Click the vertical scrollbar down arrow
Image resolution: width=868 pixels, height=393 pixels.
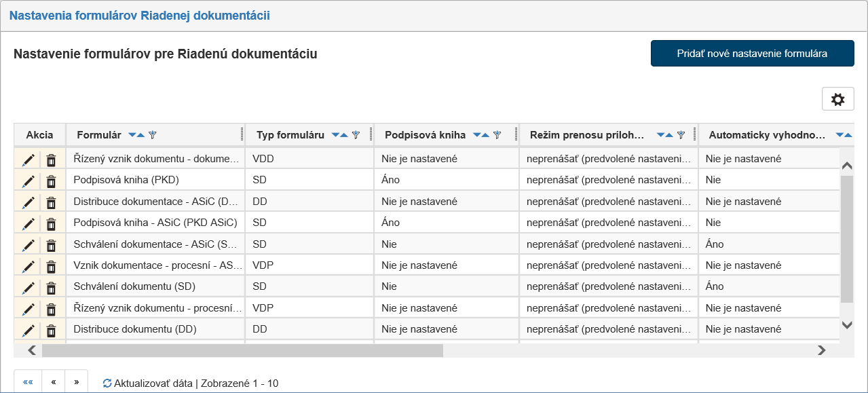click(x=847, y=325)
